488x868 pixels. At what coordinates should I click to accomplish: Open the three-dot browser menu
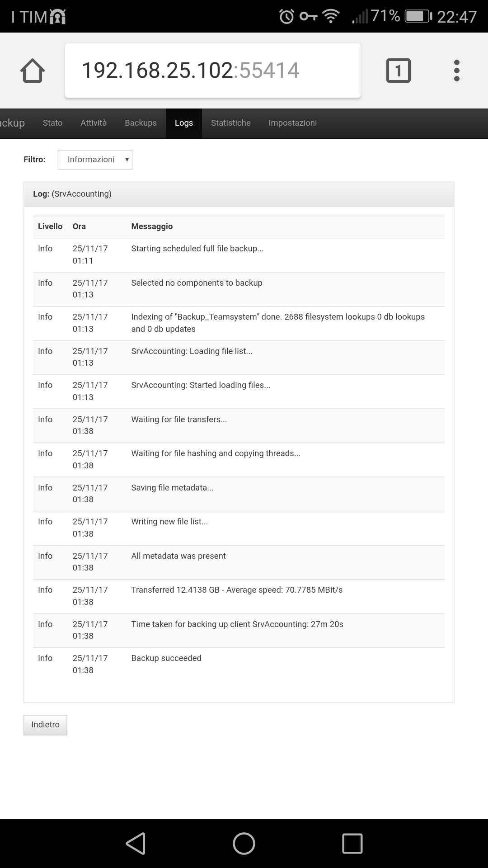click(x=457, y=71)
